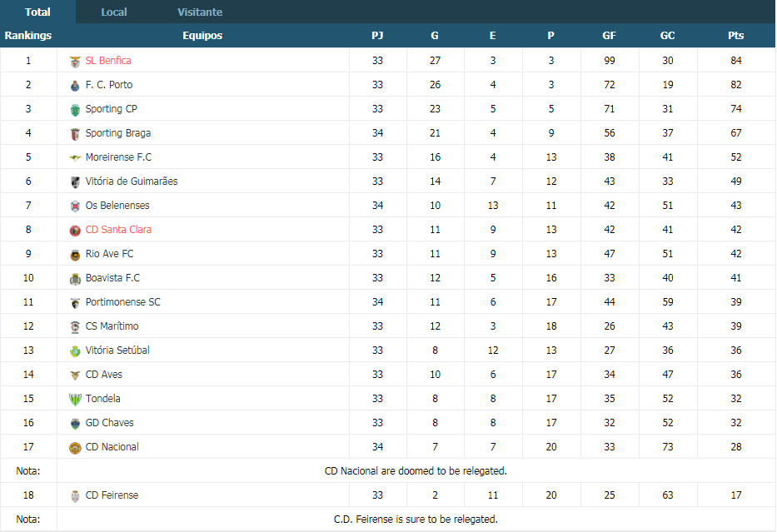
Task: Click the Sporting Braga crest icon
Action: point(75,134)
